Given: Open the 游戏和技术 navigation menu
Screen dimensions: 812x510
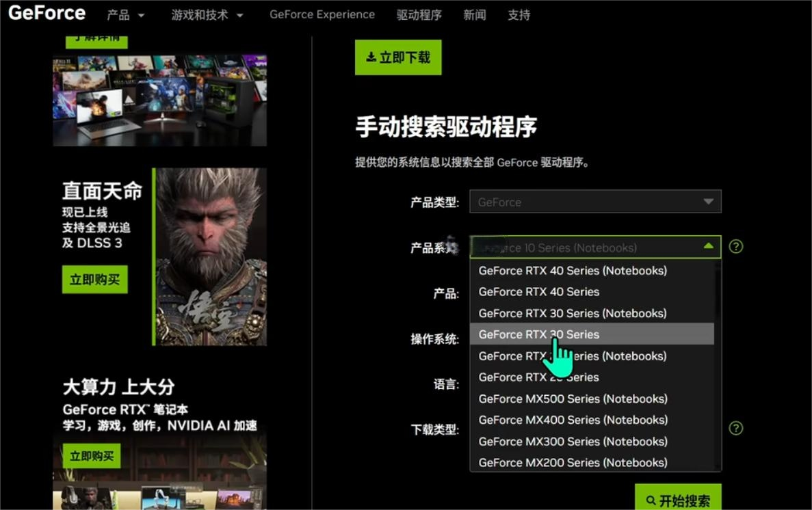Looking at the screenshot, I should [207, 15].
